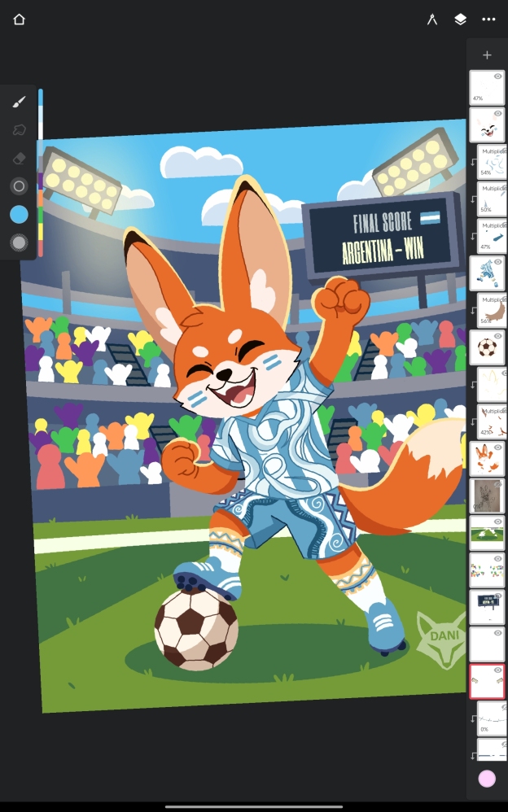Image resolution: width=508 pixels, height=812 pixels.
Task: Select the Multiply 42% layer
Action: point(492,421)
